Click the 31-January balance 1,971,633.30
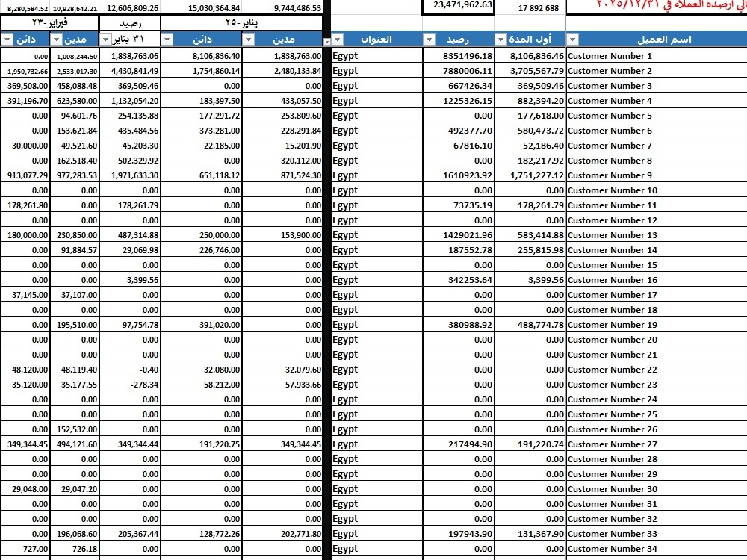 click(x=129, y=175)
